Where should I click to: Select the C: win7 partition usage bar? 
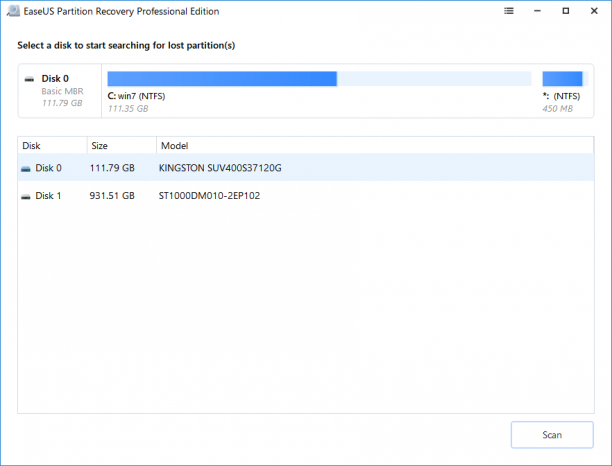pyautogui.click(x=319, y=78)
